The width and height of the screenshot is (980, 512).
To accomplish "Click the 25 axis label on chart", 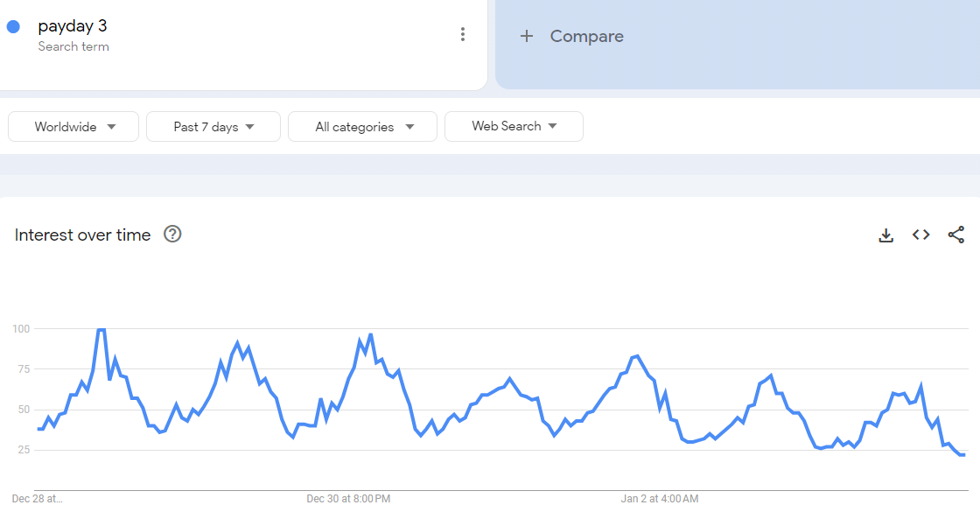I will [24, 450].
